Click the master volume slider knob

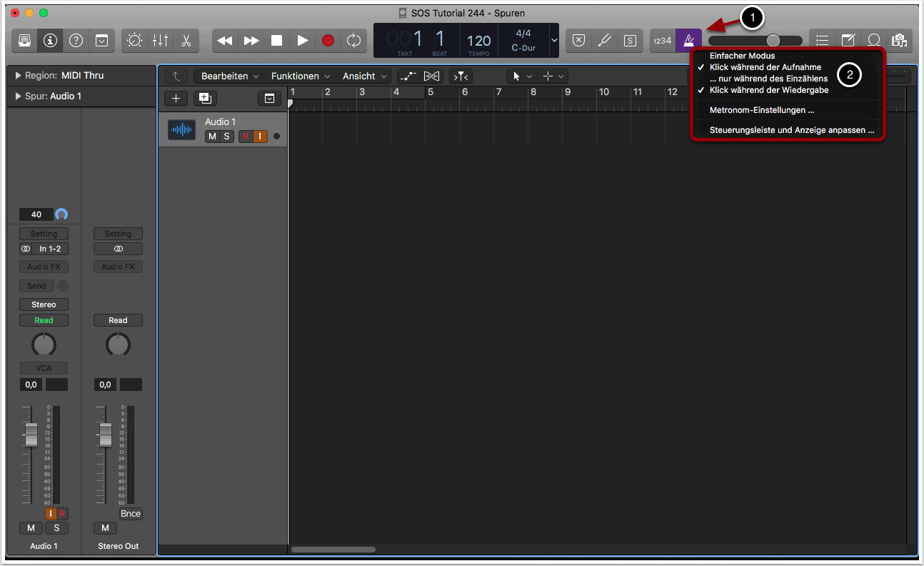(773, 41)
